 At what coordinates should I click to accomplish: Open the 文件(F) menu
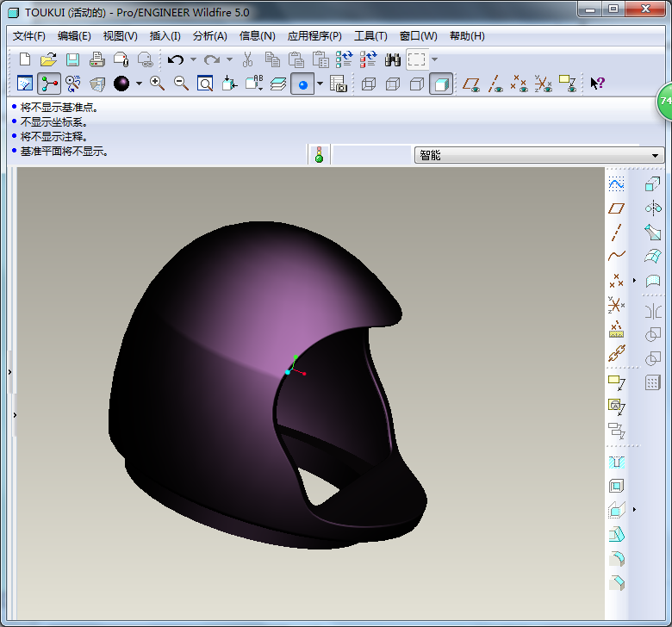pos(28,36)
